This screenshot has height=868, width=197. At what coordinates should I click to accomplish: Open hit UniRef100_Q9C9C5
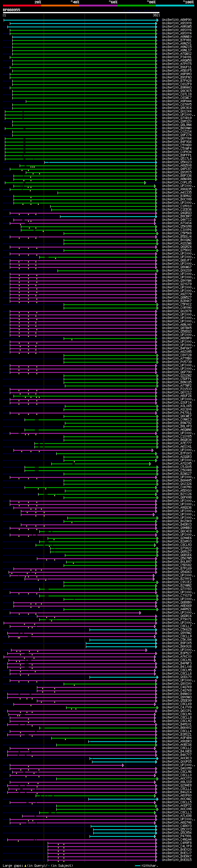coord(176,91)
